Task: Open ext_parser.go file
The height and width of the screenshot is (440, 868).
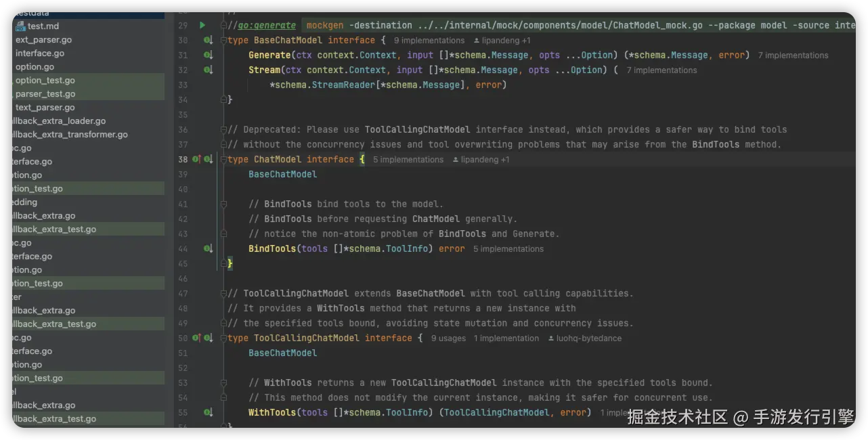Action: click(43, 40)
